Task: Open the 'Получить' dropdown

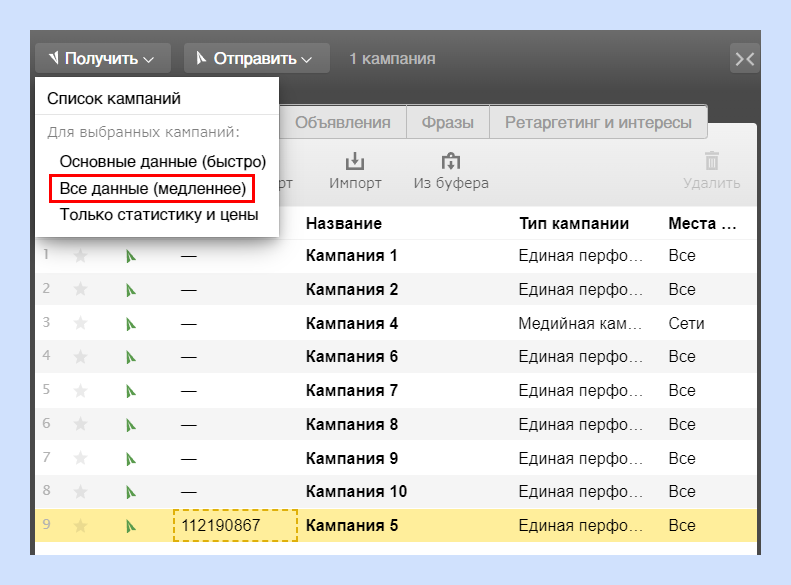Action: [x=103, y=58]
